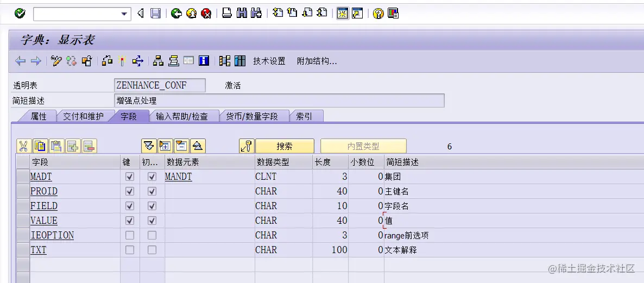Click the IEOPTION field name link
644x283 pixels.
tap(52, 235)
